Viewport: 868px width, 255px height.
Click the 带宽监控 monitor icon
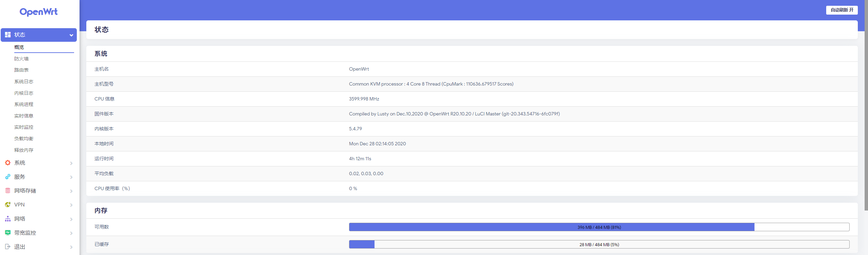tap(8, 233)
